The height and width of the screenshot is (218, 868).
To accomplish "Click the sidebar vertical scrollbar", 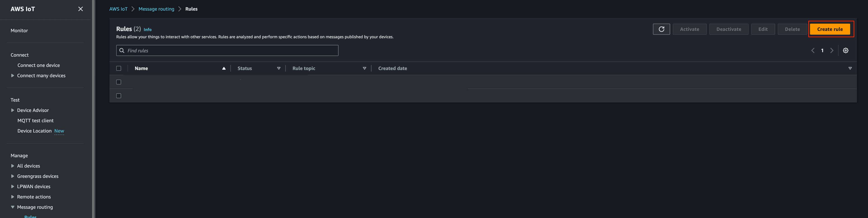I will coord(93,109).
